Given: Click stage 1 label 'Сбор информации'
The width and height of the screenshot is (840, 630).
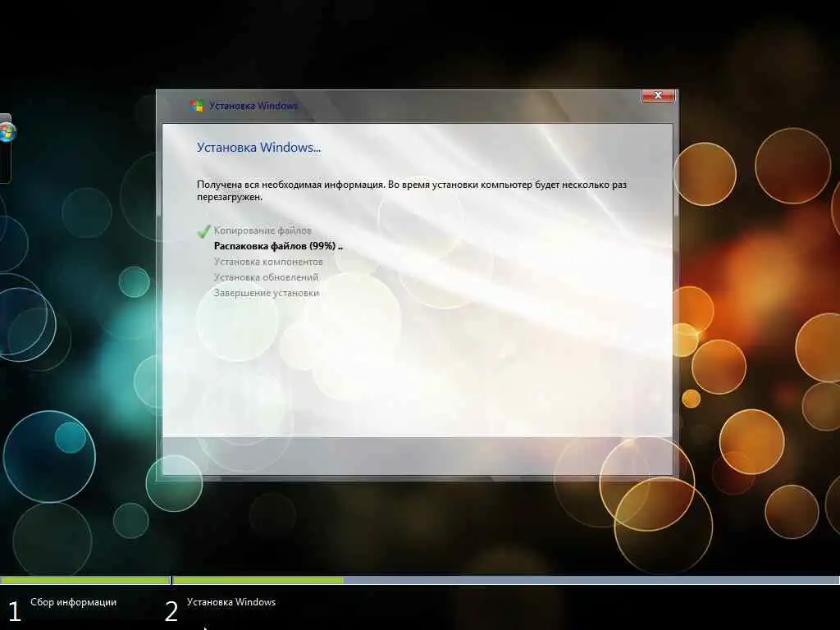Looking at the screenshot, I should (x=73, y=602).
